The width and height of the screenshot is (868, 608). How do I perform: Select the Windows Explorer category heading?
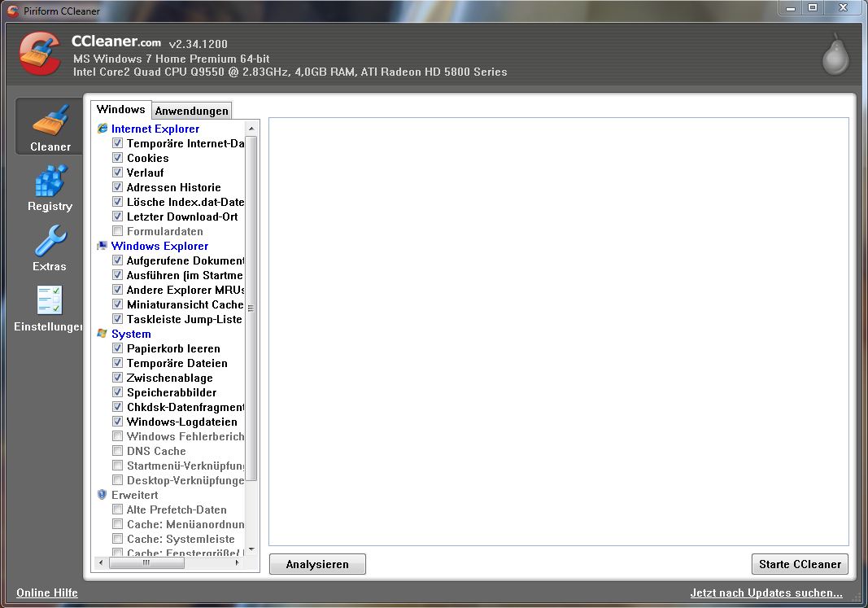pos(159,246)
